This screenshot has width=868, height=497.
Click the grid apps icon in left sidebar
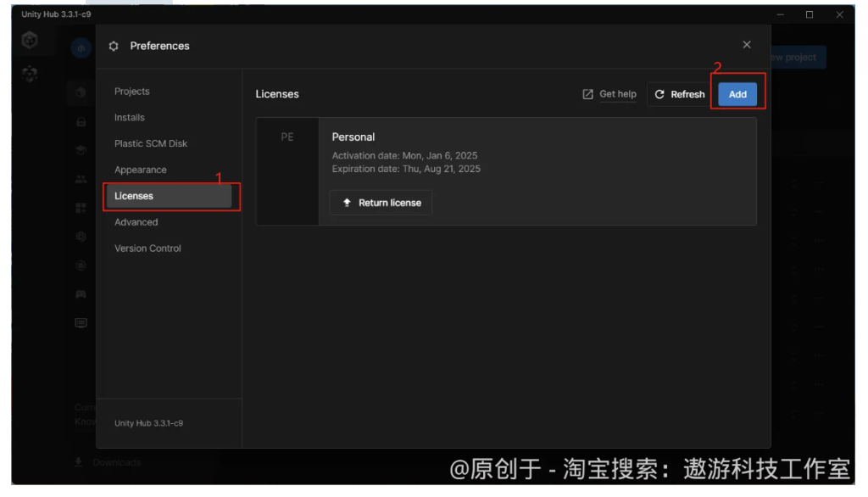[81, 208]
